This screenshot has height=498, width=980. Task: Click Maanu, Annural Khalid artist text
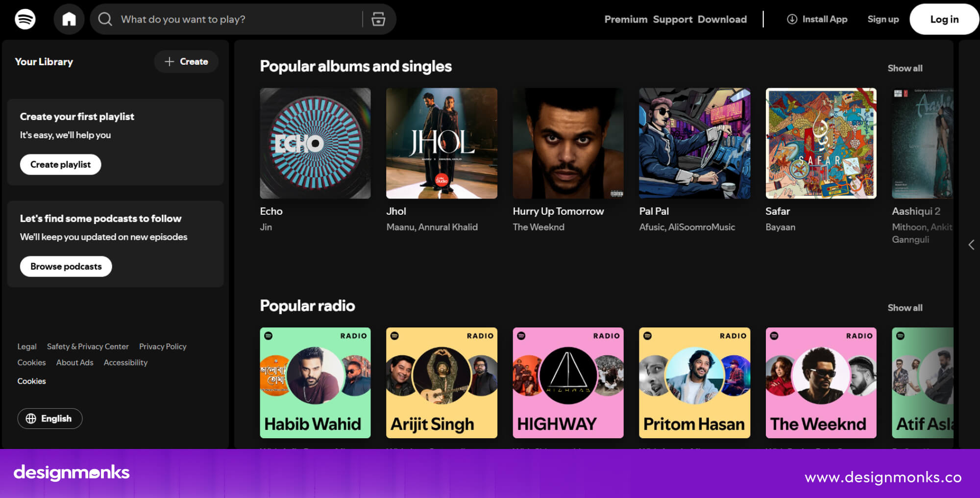coord(432,227)
